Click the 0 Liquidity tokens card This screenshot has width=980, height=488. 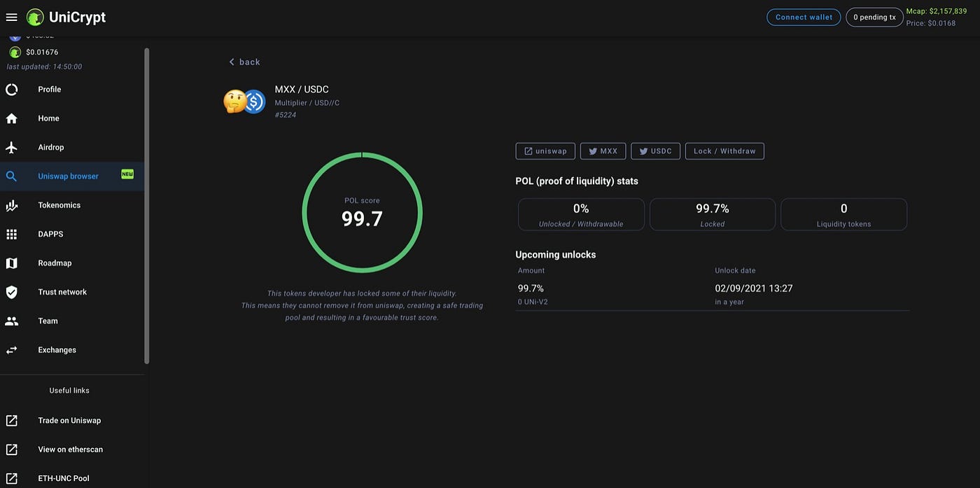[843, 214]
